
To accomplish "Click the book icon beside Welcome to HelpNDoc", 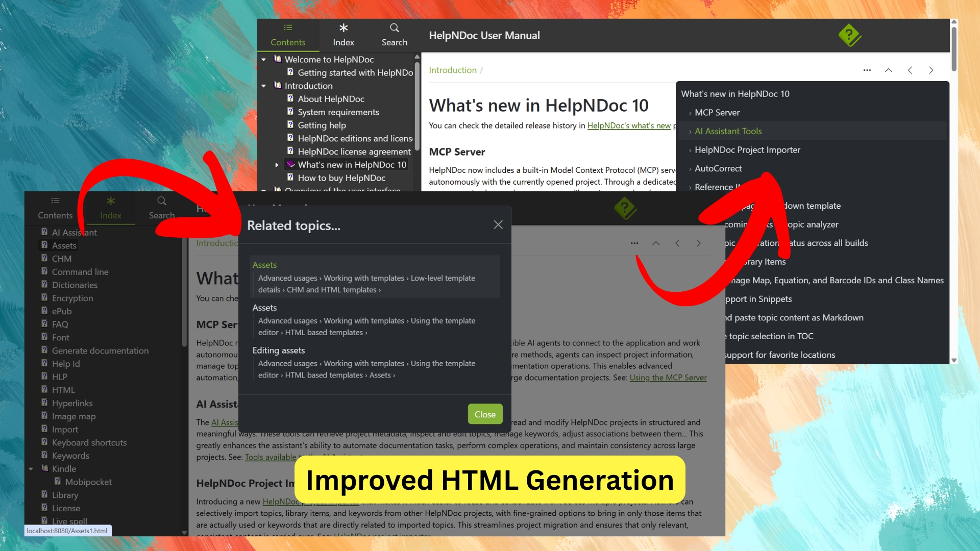I will [x=278, y=59].
